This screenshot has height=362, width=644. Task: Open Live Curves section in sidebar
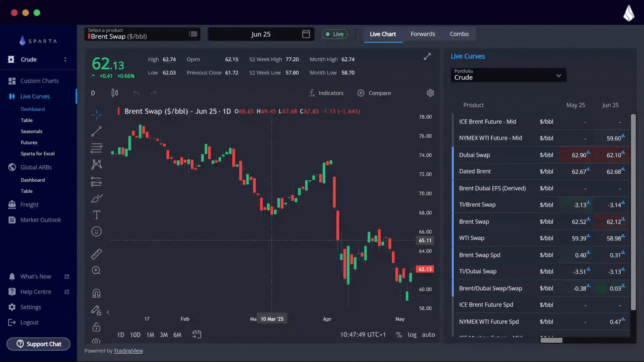click(x=35, y=97)
